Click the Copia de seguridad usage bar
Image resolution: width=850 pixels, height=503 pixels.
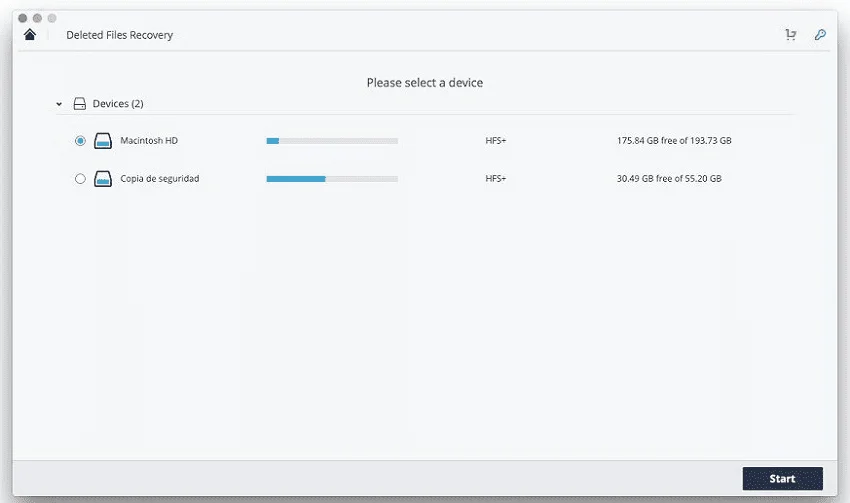332,179
